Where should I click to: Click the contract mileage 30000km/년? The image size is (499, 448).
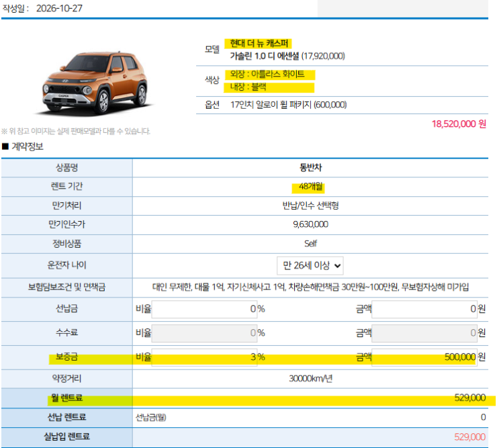(310, 379)
